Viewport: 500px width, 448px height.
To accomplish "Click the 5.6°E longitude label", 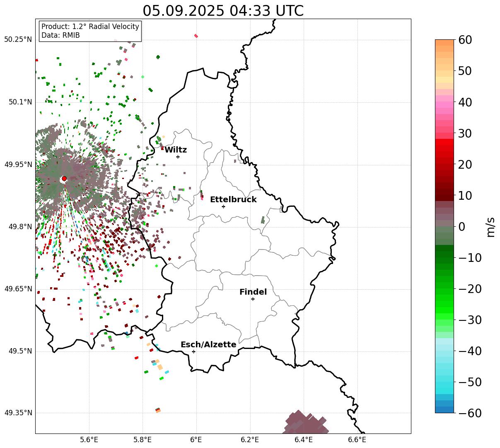I will 89,440.
